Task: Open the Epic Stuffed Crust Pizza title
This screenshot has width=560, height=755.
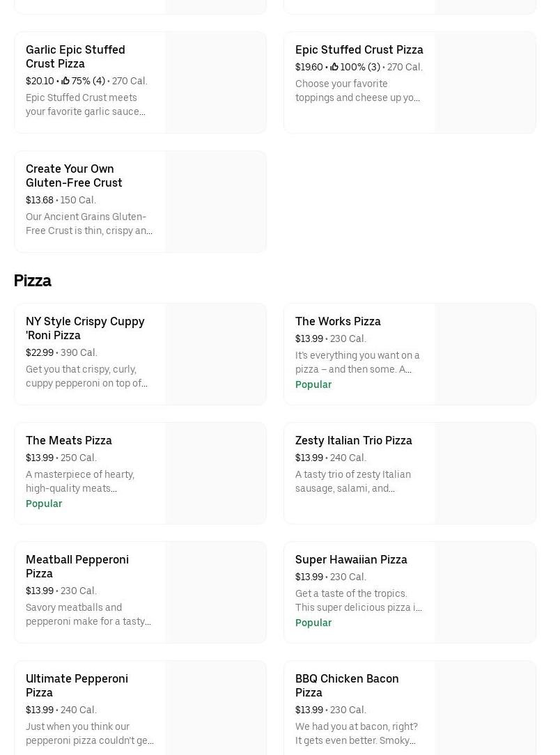Action: point(359,49)
